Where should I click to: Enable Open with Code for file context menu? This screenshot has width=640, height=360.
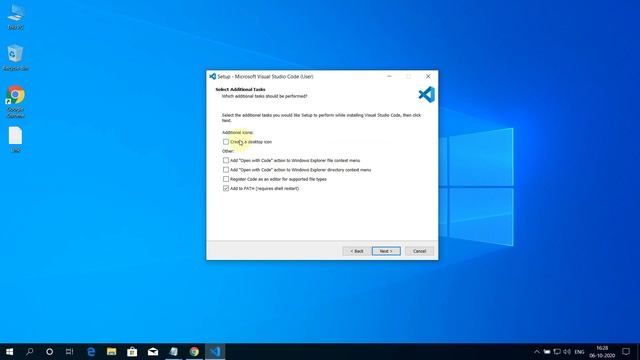[226, 160]
